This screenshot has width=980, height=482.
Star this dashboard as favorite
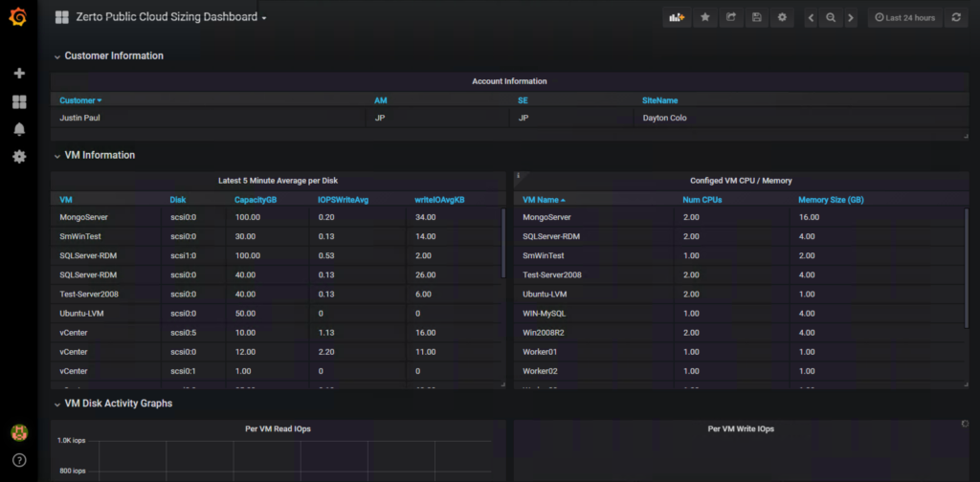705,17
